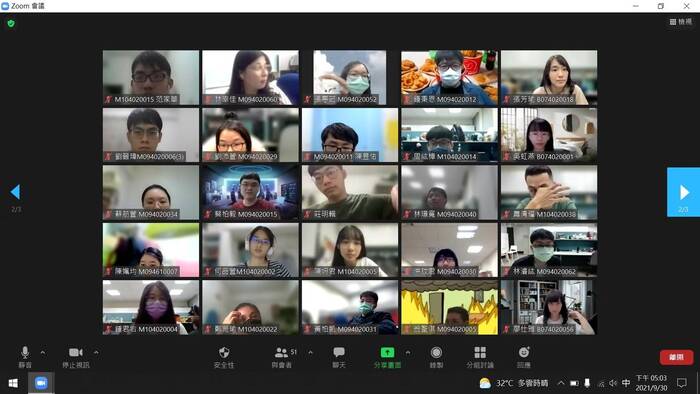Select participant tile B074020056
This screenshot has width=700, height=394.
click(x=549, y=307)
